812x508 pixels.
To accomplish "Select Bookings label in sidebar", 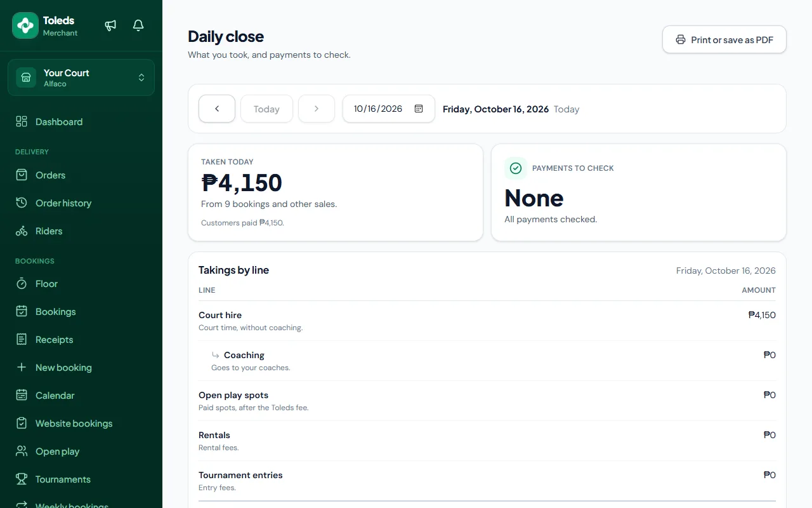I will point(56,312).
